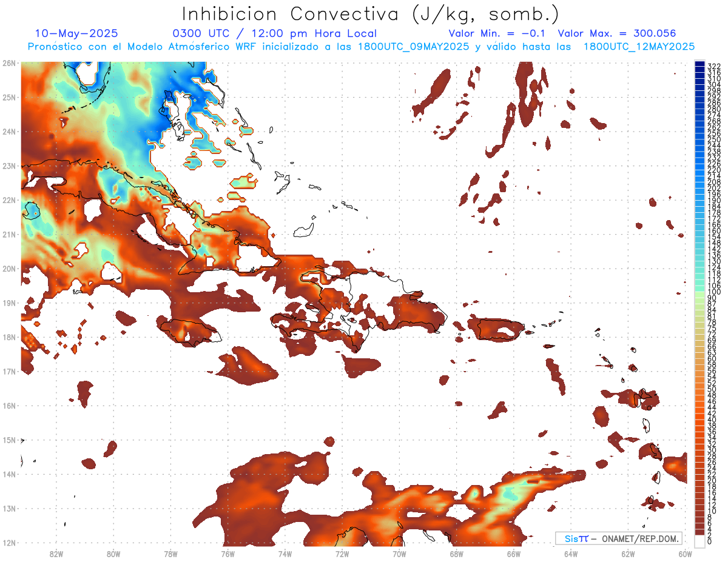The image size is (728, 562).
Task: Click the "68W" longitude label
Action: 456,554
